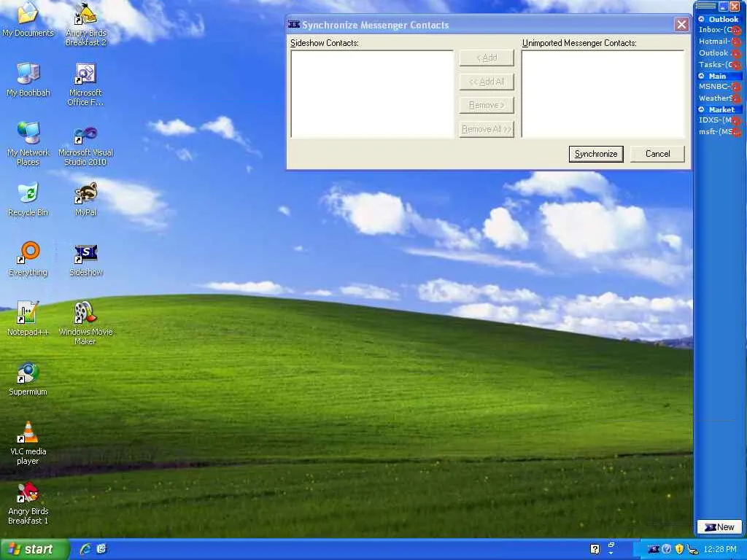
Task: Click the '< Add' button
Action: point(487,58)
